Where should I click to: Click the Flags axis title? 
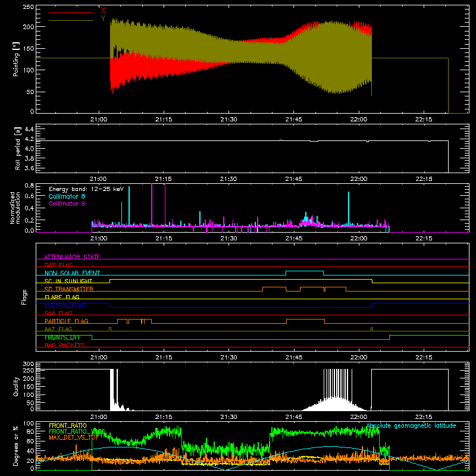24,297
